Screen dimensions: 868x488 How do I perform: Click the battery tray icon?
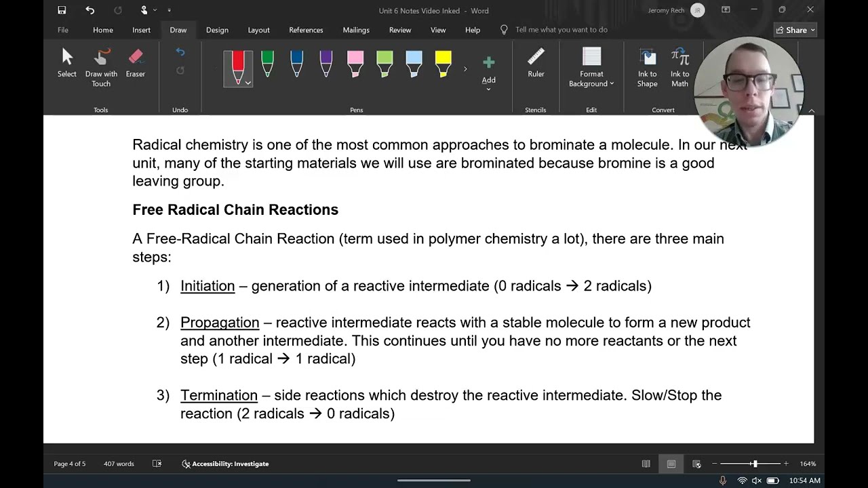pyautogui.click(x=772, y=481)
